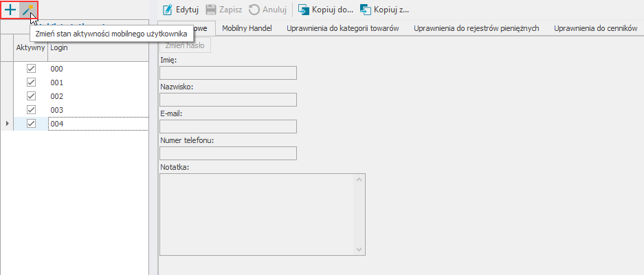Click the blue plus add user icon
The width and height of the screenshot is (644, 275).
(10, 10)
